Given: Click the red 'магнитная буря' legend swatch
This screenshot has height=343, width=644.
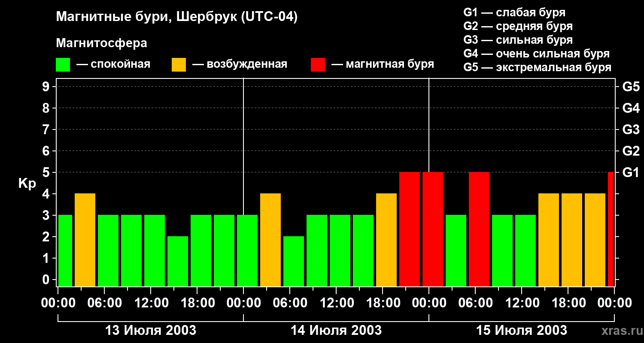Looking at the screenshot, I should click(x=318, y=65).
